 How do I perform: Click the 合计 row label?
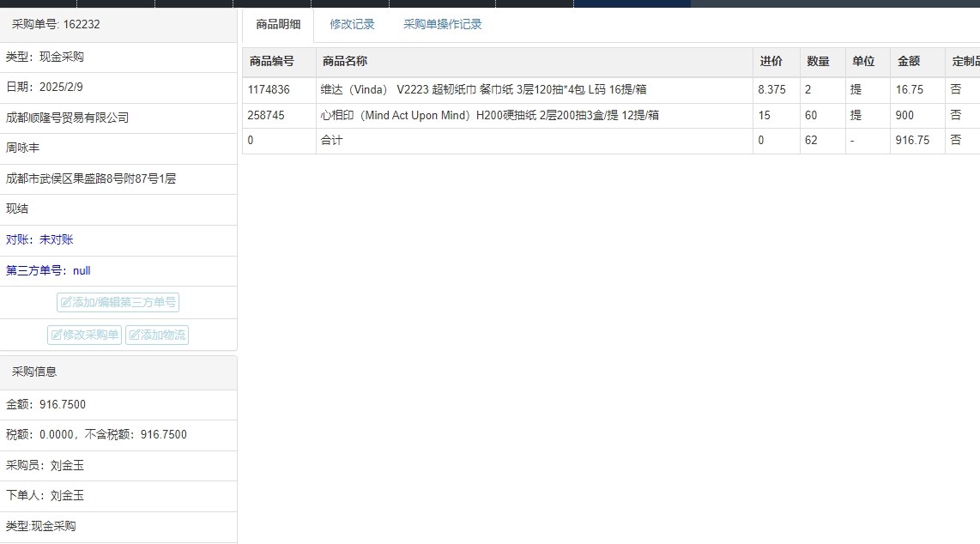click(332, 141)
